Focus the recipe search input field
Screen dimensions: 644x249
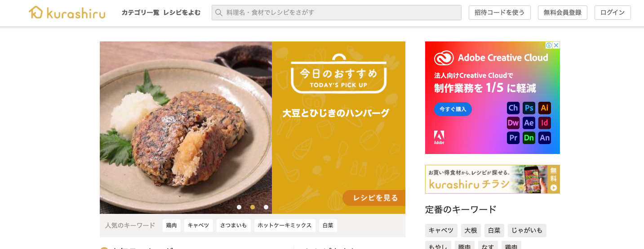point(337,13)
